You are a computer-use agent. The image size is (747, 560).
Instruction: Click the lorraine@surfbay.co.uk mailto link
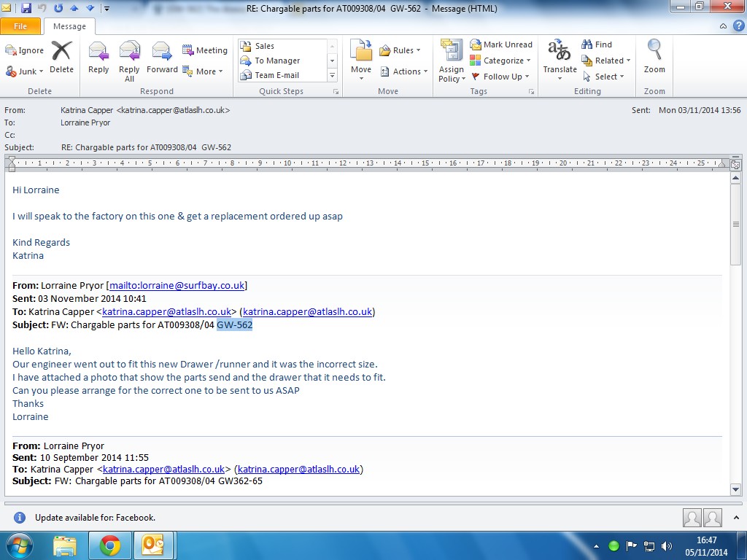pos(177,285)
